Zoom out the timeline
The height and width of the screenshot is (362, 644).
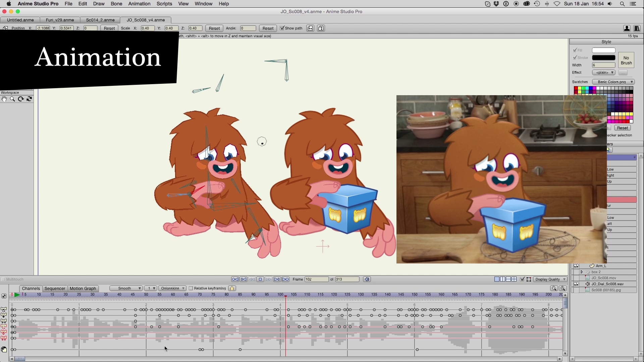coord(554,288)
